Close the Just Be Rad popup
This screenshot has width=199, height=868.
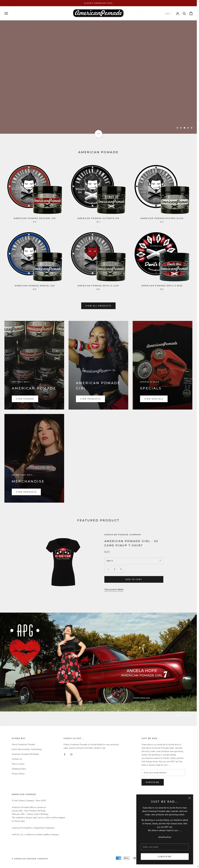(189, 798)
